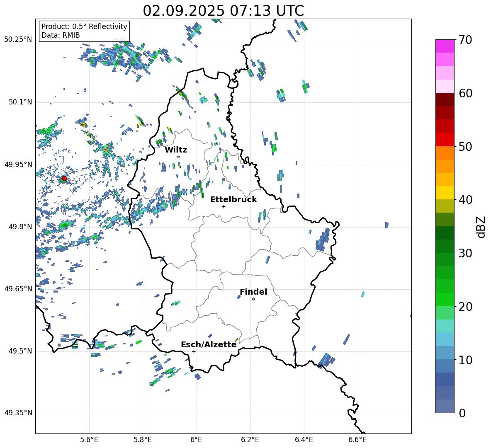Viewport: 491px width, 448px height.
Task: Pick the slate blue swatch just above 0 dBZ
Action: coord(445,406)
